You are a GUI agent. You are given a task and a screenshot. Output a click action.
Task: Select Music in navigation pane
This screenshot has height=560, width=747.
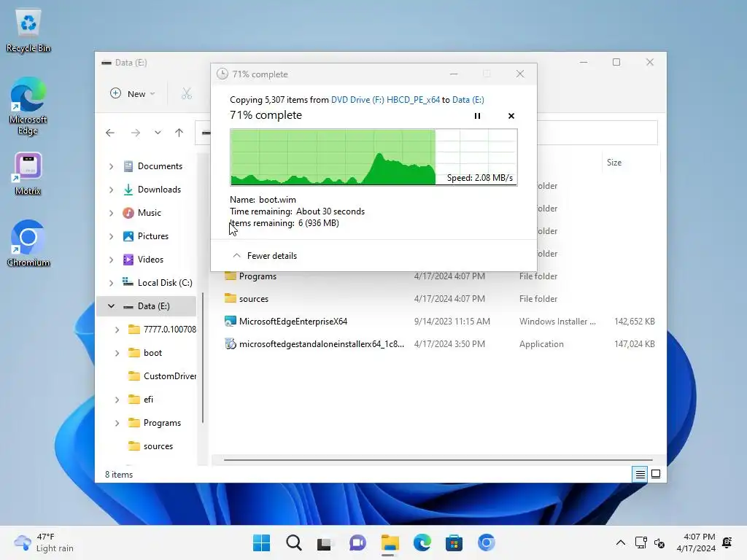(x=142, y=213)
